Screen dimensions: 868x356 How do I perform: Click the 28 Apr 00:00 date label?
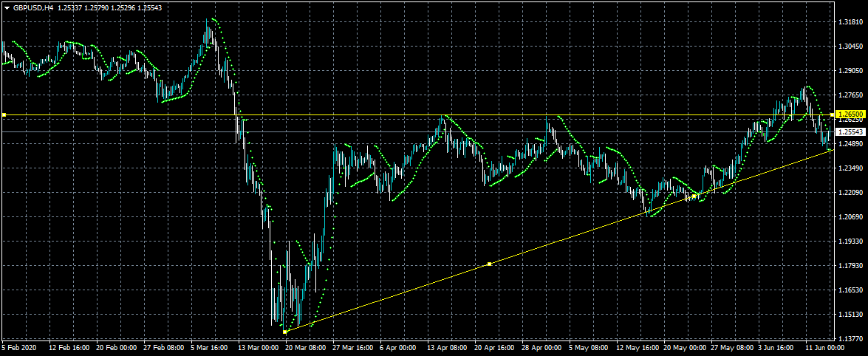541,349
